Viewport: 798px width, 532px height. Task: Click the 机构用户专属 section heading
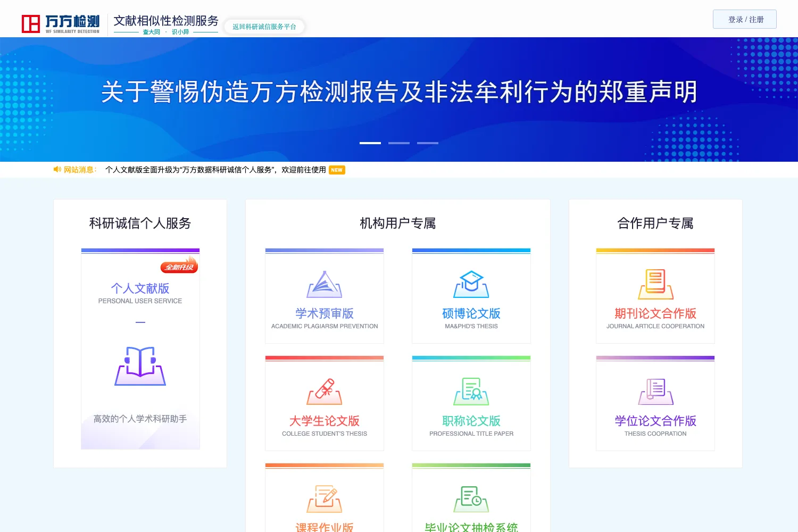(x=398, y=223)
